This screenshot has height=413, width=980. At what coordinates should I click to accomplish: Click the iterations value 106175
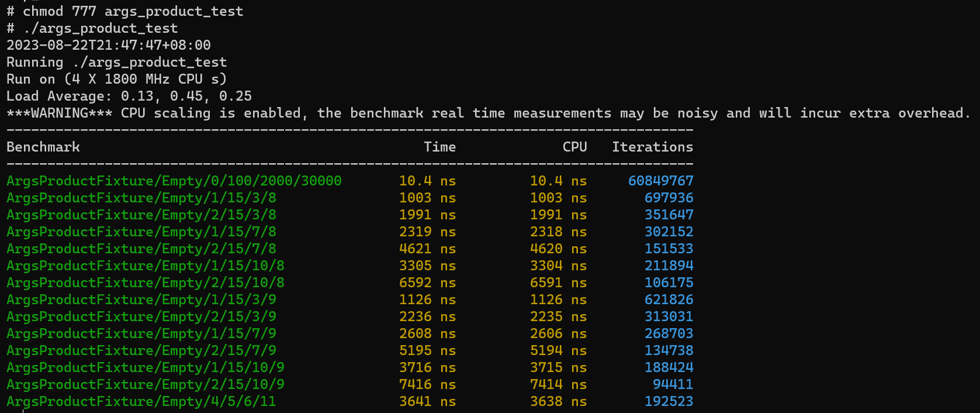pos(669,283)
